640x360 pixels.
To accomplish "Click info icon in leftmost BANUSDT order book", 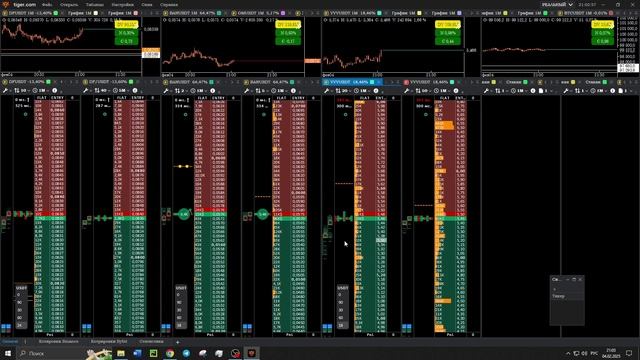I will (x=213, y=90).
